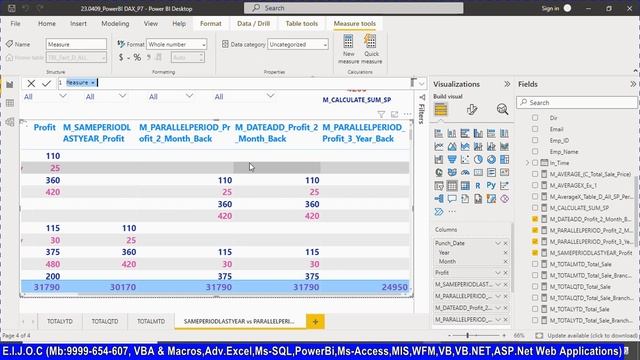The image size is (640, 360).
Task: Collapse the Visualizations pane
Action: (507, 84)
